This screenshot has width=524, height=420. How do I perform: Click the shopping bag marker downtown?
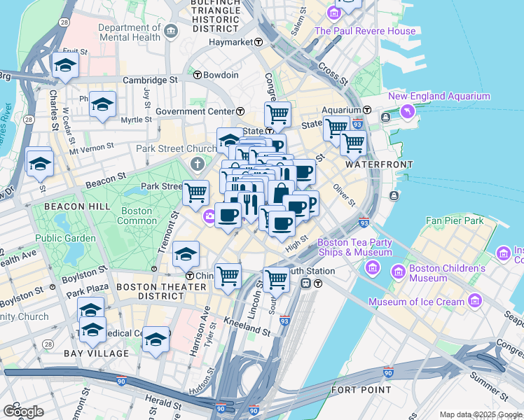click(282, 195)
